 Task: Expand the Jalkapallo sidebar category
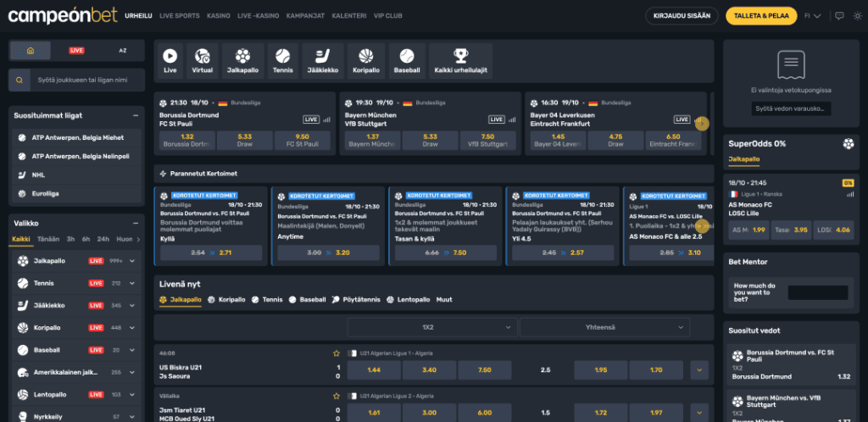132,260
